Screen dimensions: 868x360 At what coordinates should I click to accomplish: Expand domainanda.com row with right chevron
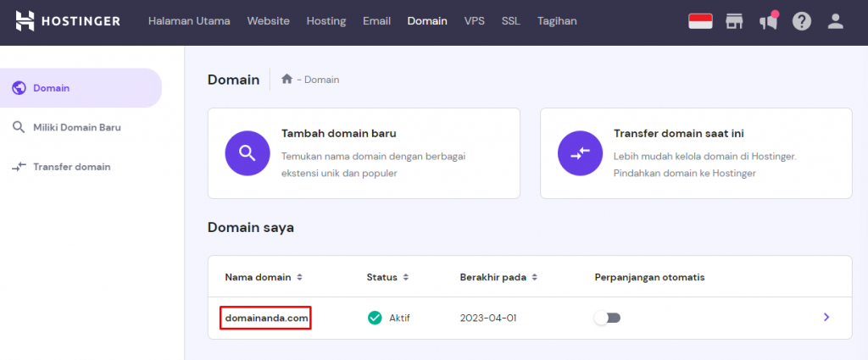point(826,318)
